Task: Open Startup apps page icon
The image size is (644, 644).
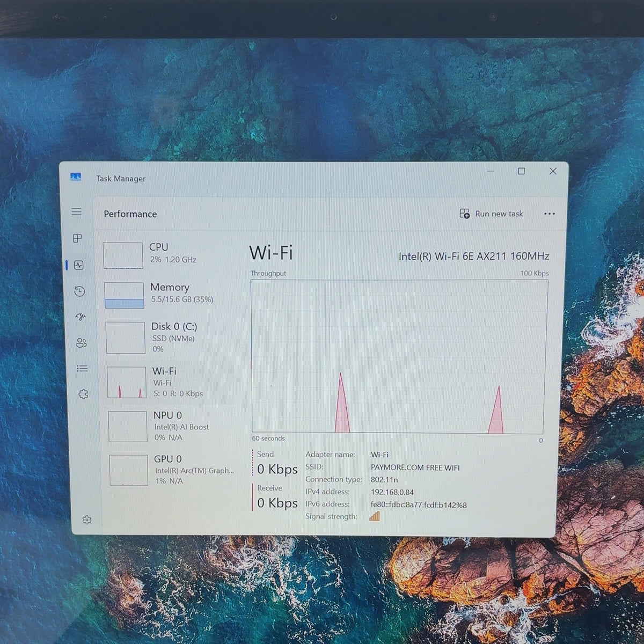Action: coord(80,317)
